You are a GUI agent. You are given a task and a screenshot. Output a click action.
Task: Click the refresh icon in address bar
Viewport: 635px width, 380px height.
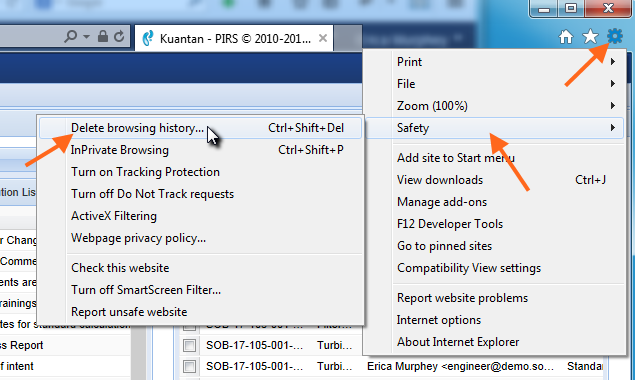(x=119, y=36)
